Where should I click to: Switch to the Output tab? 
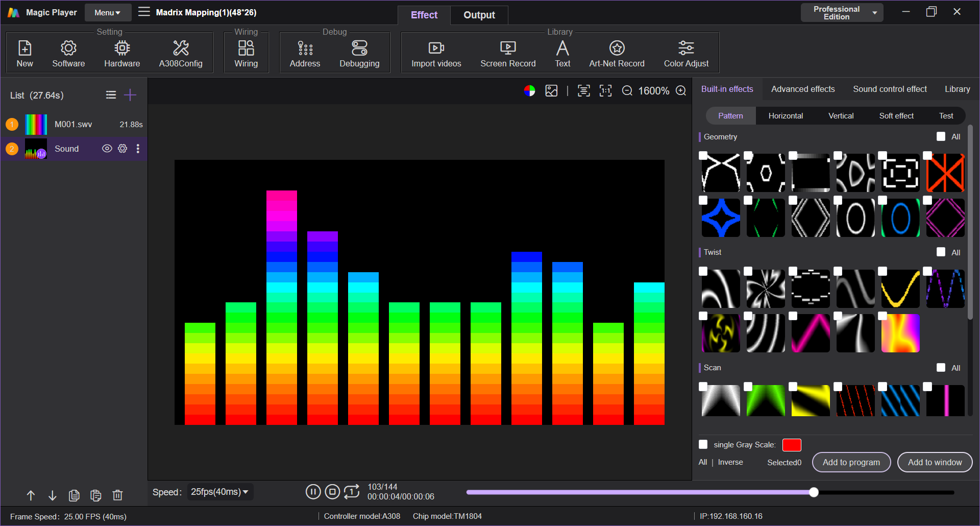(x=479, y=15)
